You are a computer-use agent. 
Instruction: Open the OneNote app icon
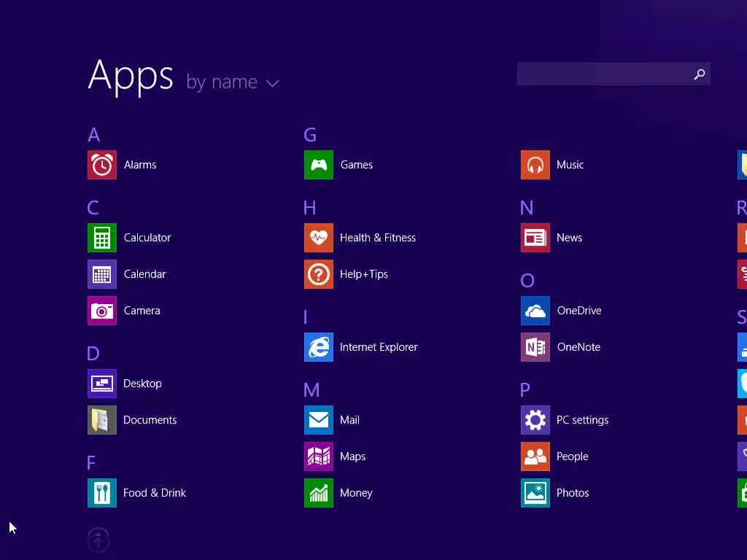pyautogui.click(x=535, y=347)
